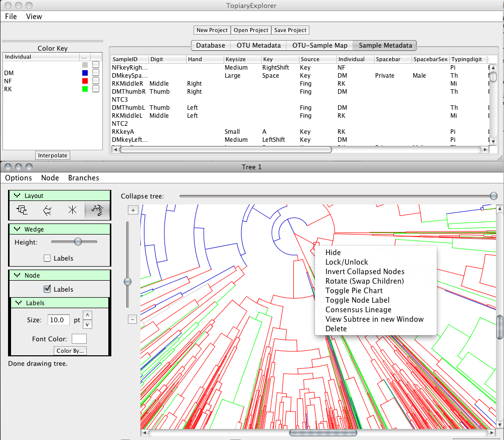Choose Toggle Node Label
The image size is (504, 440).
[x=376, y=300]
